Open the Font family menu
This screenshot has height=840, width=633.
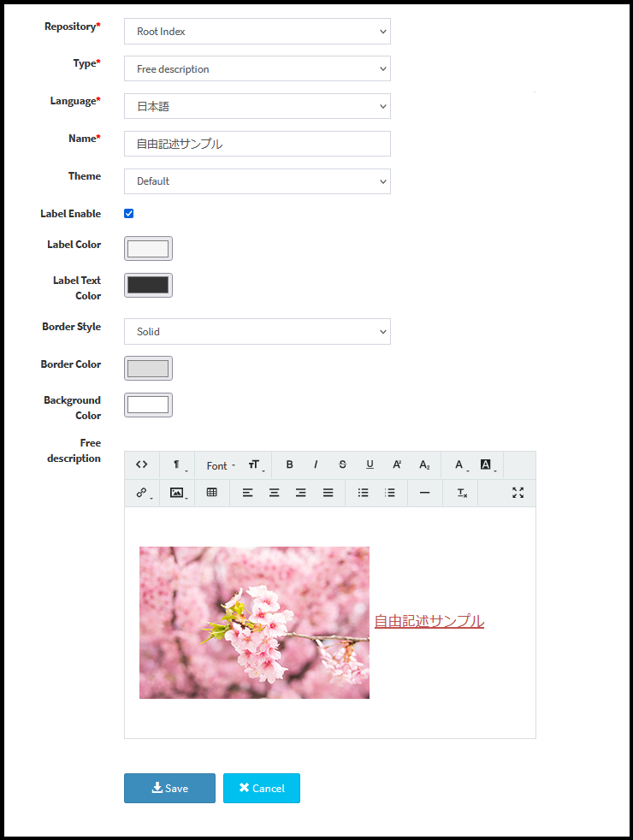click(220, 465)
